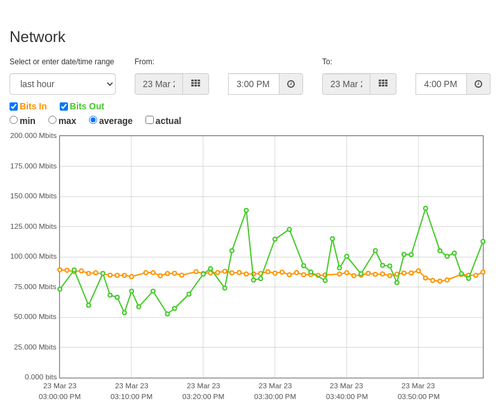Open the From date calendar picker icon
The width and height of the screenshot is (500, 403).
point(196,84)
